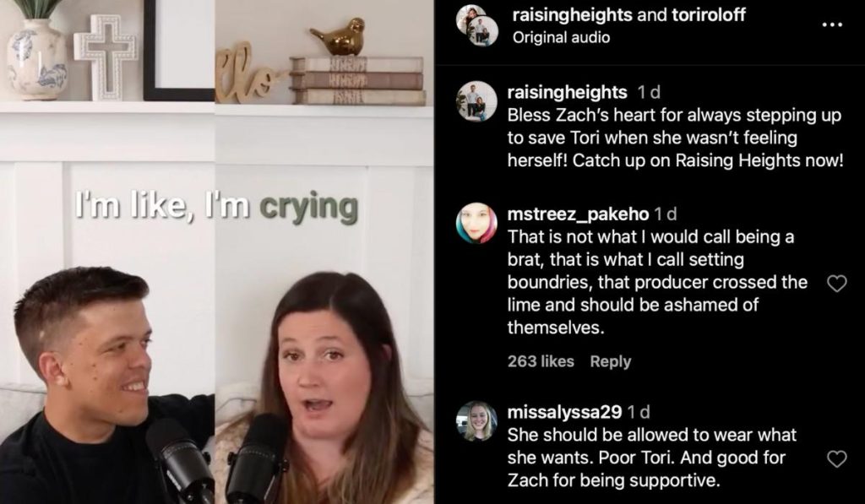The height and width of the screenshot is (504, 865).
Task: Open the Original audio link
Action: [x=561, y=37]
